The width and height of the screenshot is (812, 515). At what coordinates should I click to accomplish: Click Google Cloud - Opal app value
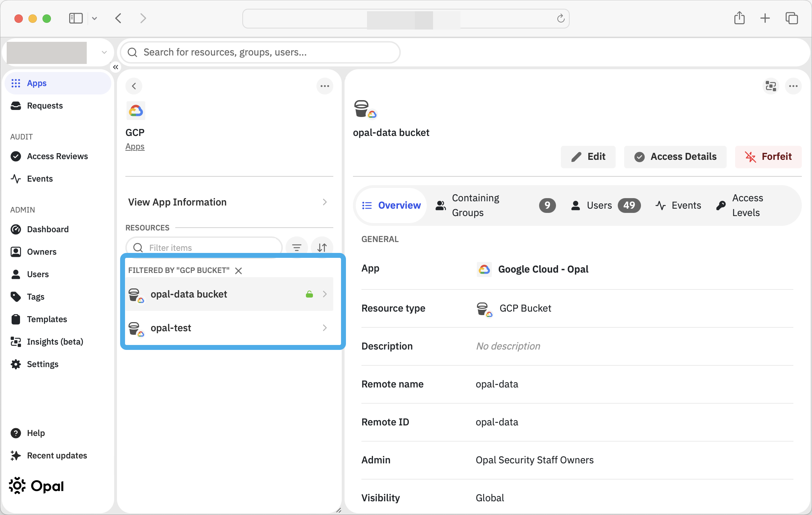coord(533,269)
